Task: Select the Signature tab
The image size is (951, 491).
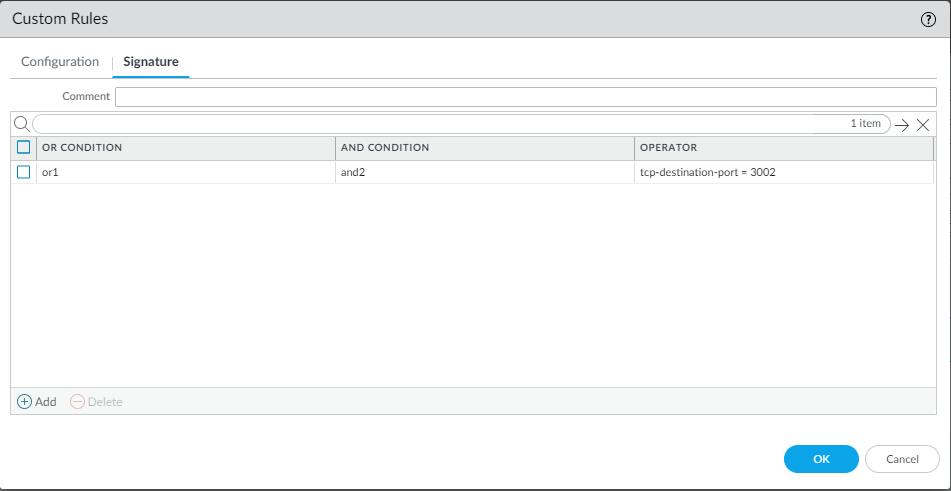Action: (x=151, y=62)
